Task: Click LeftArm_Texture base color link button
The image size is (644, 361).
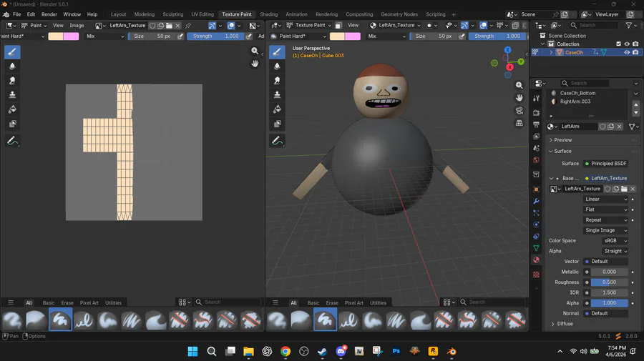Action: [606, 179]
